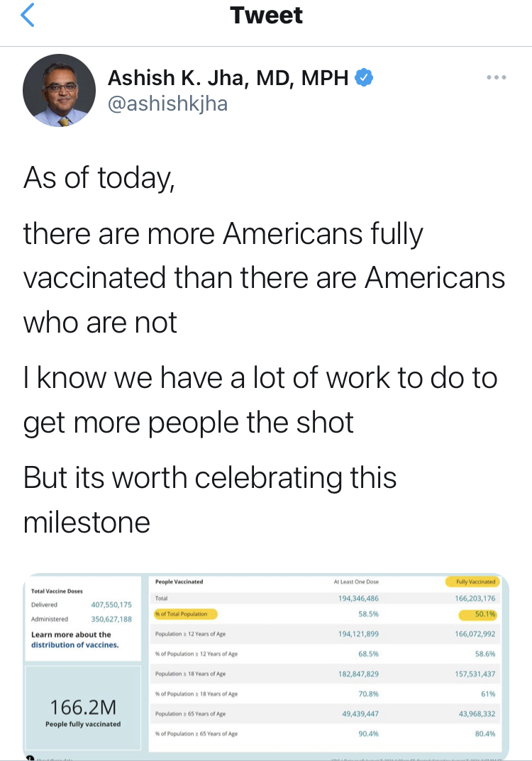Select the Administered 350,627,188 figure
Screen dimensions: 532x761
[111, 619]
